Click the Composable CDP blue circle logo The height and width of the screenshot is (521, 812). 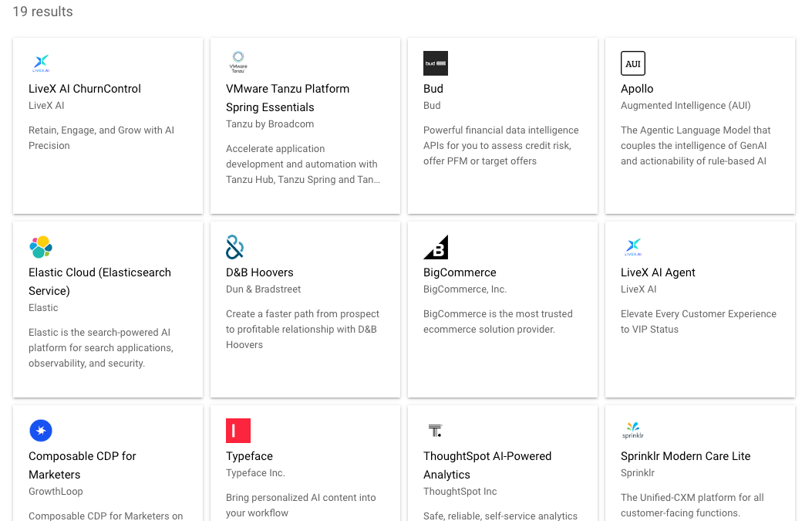41,431
